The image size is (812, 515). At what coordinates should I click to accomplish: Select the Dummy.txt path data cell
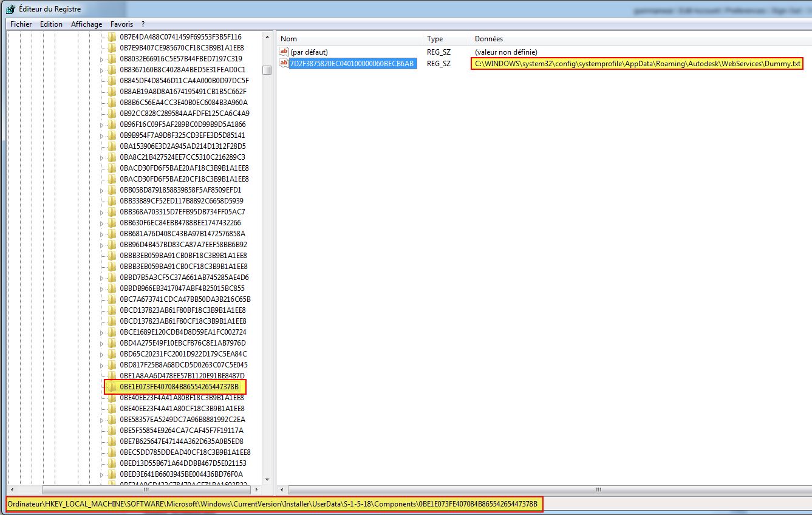point(638,64)
